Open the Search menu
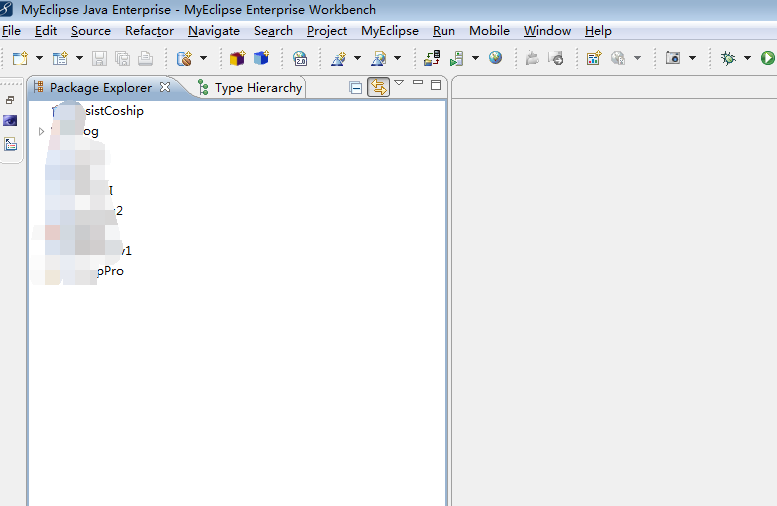This screenshot has width=777, height=506. coord(274,31)
